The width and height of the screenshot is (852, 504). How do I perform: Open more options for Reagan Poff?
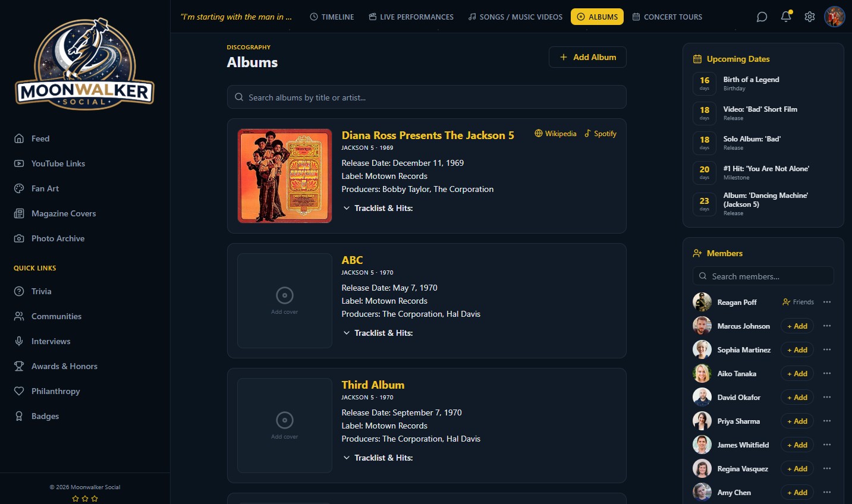click(x=827, y=302)
